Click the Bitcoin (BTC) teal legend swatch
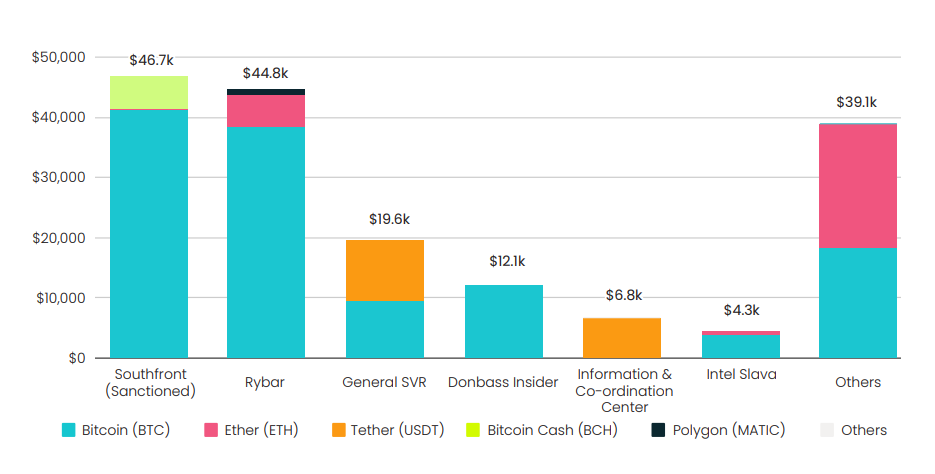 pos(69,430)
